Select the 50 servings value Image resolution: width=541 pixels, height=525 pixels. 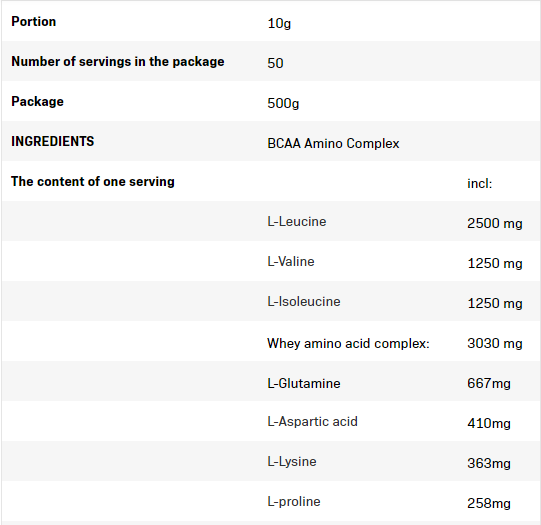point(275,63)
